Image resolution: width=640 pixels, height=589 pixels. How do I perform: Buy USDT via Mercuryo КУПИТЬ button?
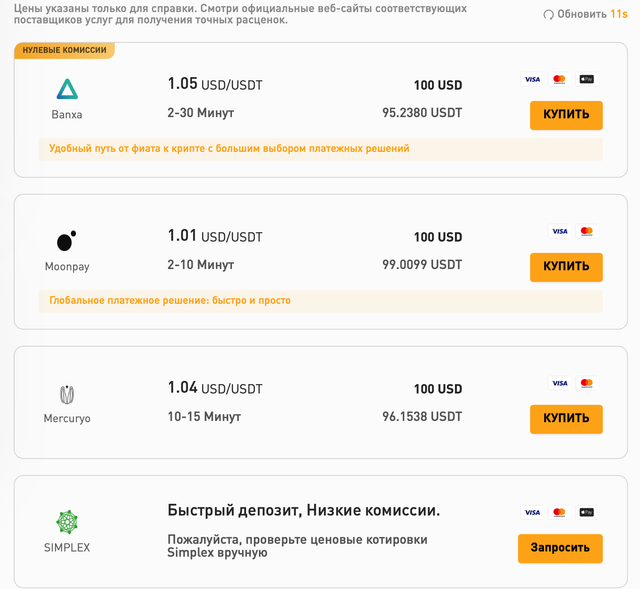coord(566,419)
